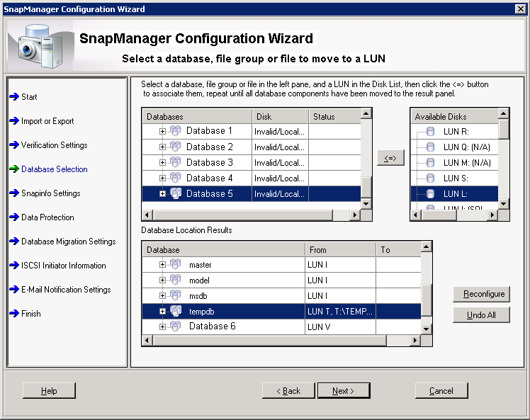Click the arrow icon beside Finish
Image resolution: width=530 pixels, height=420 pixels.
[x=14, y=314]
